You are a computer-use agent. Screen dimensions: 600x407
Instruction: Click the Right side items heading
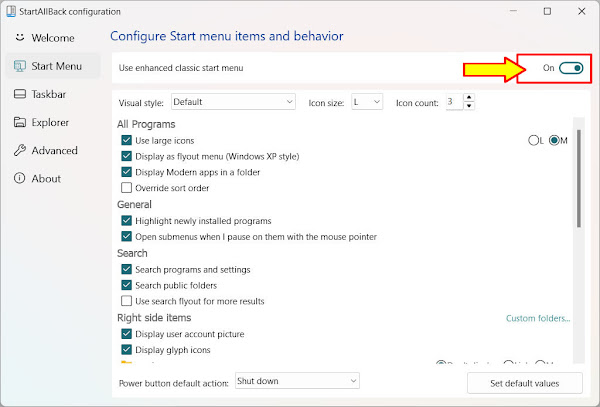154,318
